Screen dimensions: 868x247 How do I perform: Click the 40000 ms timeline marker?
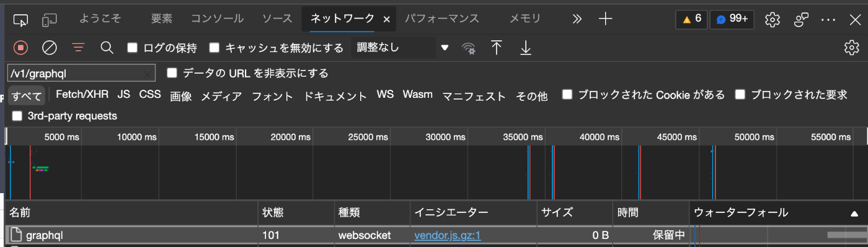(x=601, y=137)
